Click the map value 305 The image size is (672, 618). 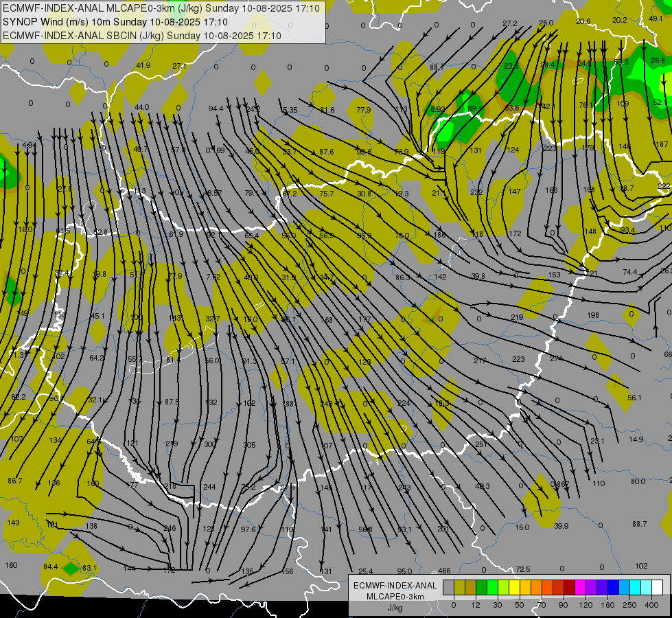pyautogui.click(x=249, y=445)
